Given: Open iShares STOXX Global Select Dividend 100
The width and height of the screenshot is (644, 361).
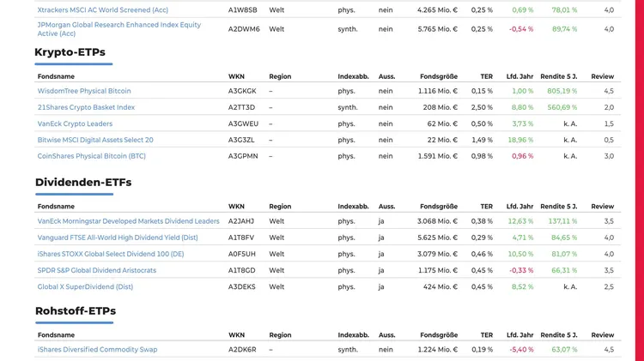Looking at the screenshot, I should [x=111, y=254].
